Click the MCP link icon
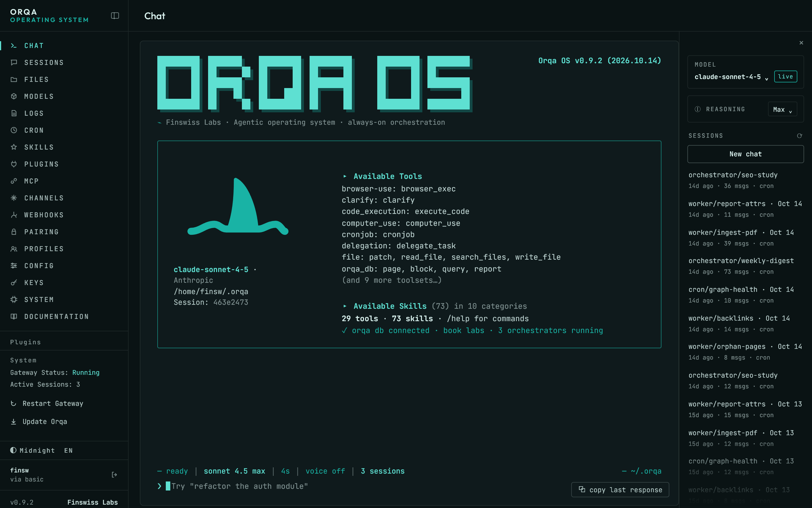This screenshot has height=508, width=812. click(14, 181)
